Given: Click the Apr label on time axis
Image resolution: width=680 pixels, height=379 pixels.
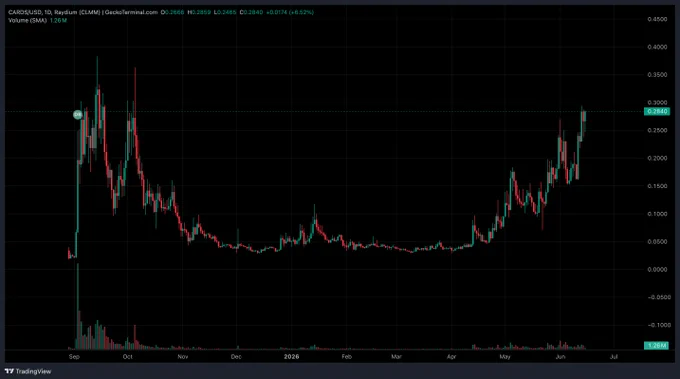Looking at the screenshot, I should point(451,357).
